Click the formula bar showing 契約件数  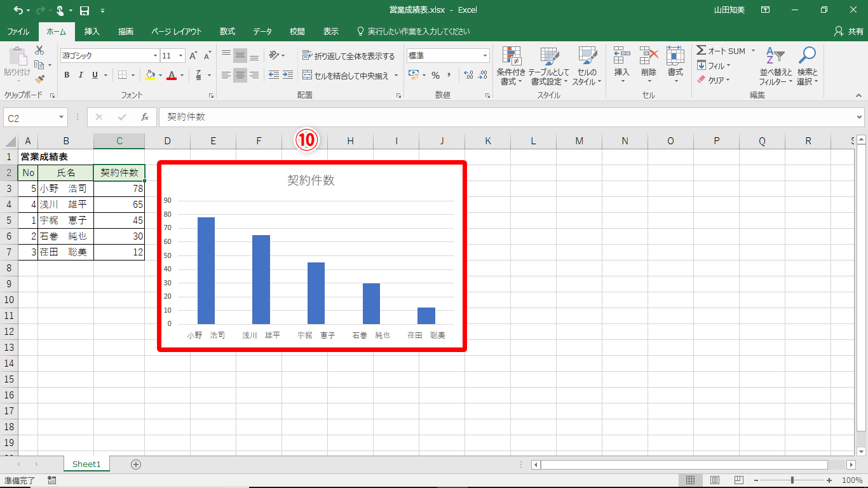tap(507, 118)
